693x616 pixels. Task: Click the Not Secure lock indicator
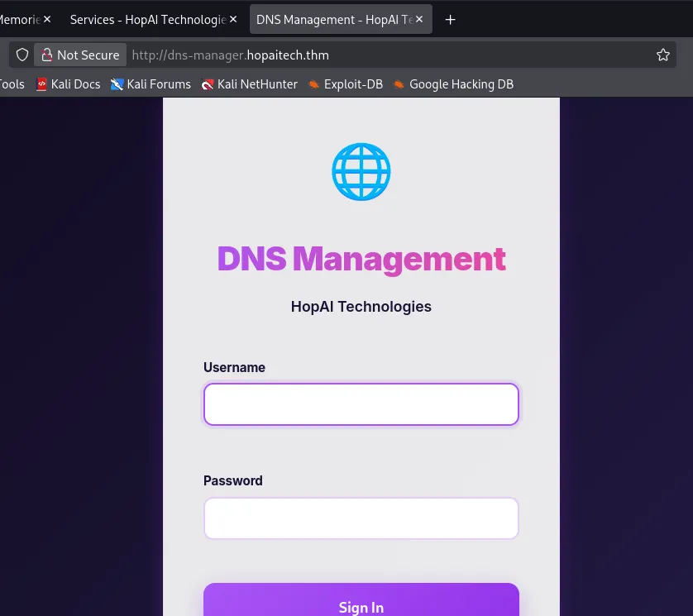80,55
